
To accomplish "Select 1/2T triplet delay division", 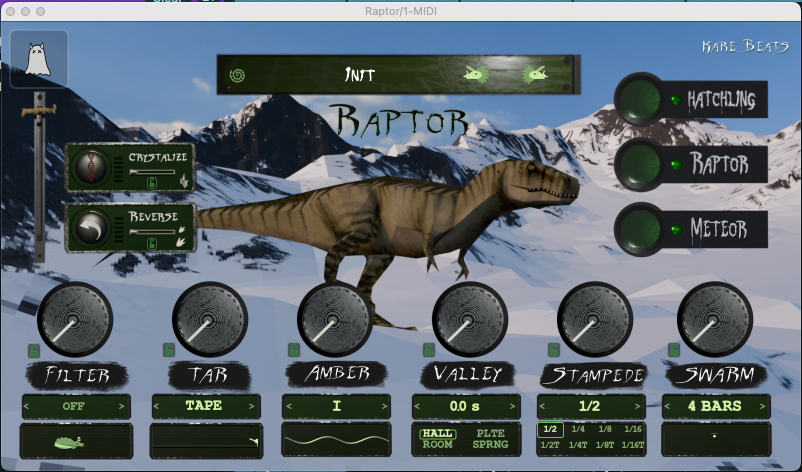I will pos(550,445).
